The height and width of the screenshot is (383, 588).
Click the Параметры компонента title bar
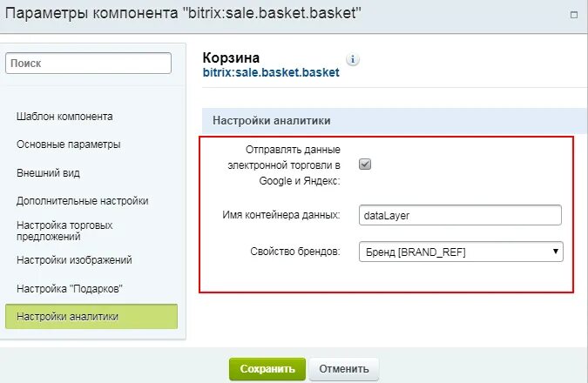[x=261, y=16]
